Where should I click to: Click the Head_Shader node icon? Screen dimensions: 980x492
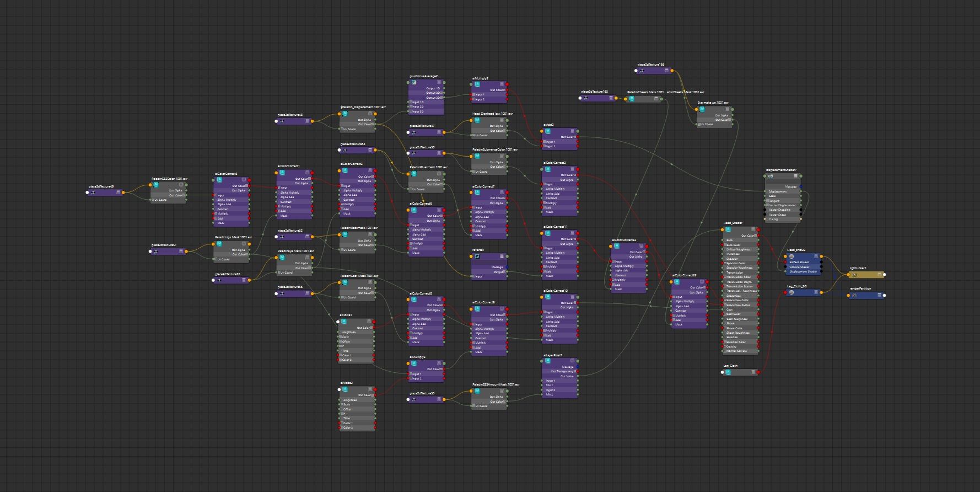(729, 229)
